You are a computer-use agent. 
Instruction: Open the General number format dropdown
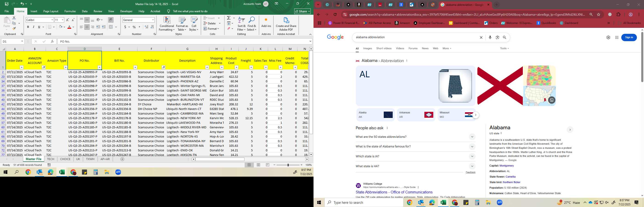[x=153, y=20]
